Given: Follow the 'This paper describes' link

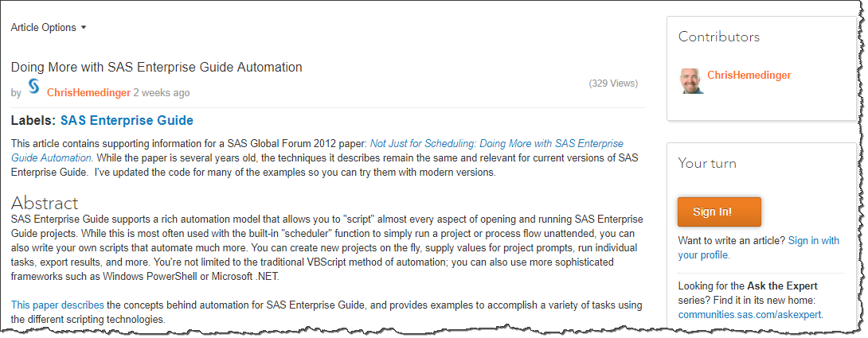Looking at the screenshot, I should coord(57,305).
